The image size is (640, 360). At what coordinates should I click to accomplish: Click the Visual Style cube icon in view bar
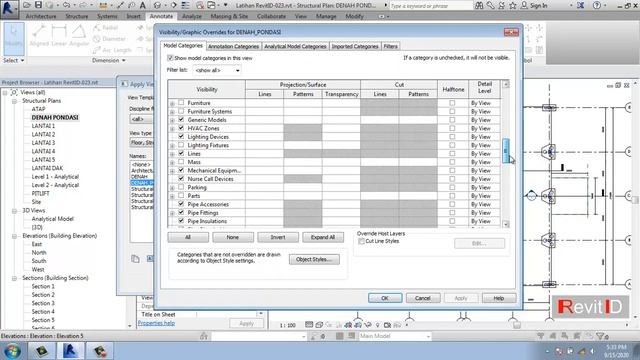pyautogui.click(x=319, y=325)
